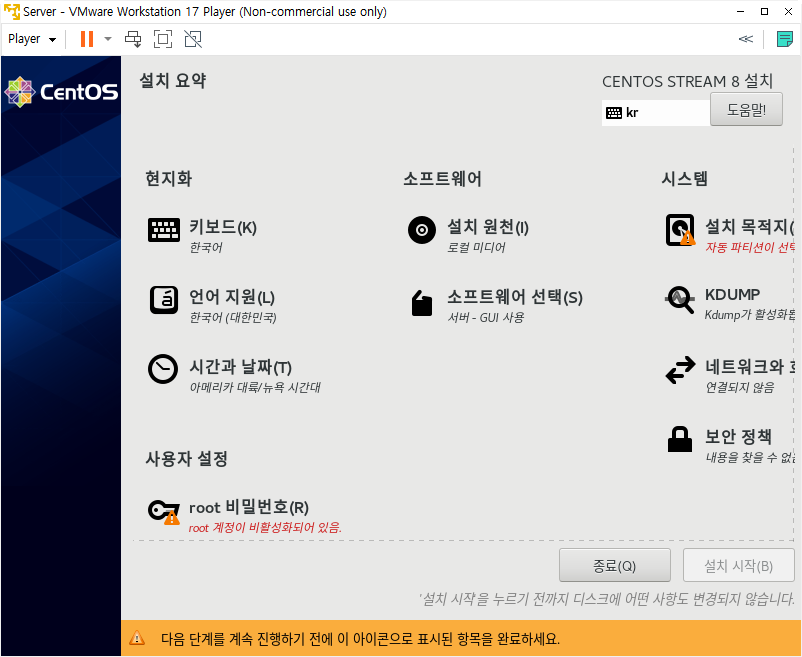The width and height of the screenshot is (802, 657).
Task: Click the 언어 지원(L) label
Action: pos(232,297)
